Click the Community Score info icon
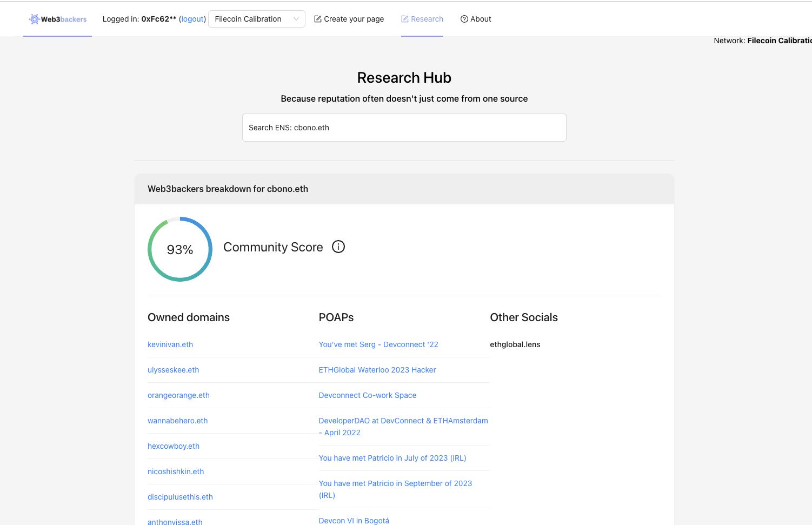The width and height of the screenshot is (812, 525). pos(338,247)
